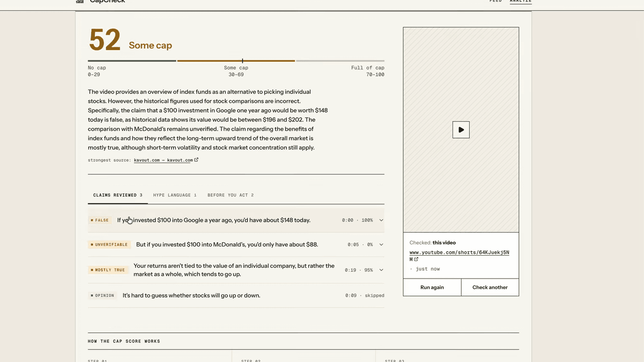Click the 0:09 · skipped timestamp
Image resolution: width=644 pixels, height=362 pixels.
pyautogui.click(x=364, y=295)
